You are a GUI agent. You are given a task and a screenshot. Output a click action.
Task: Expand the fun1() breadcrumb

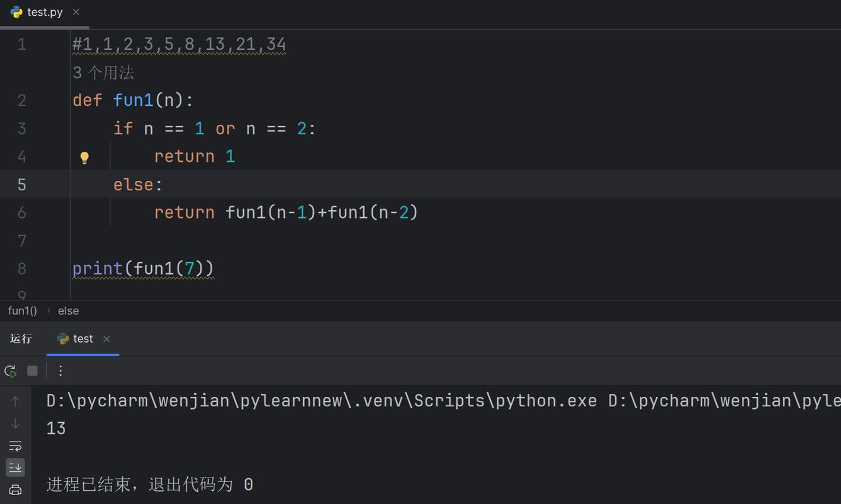pyautogui.click(x=22, y=311)
